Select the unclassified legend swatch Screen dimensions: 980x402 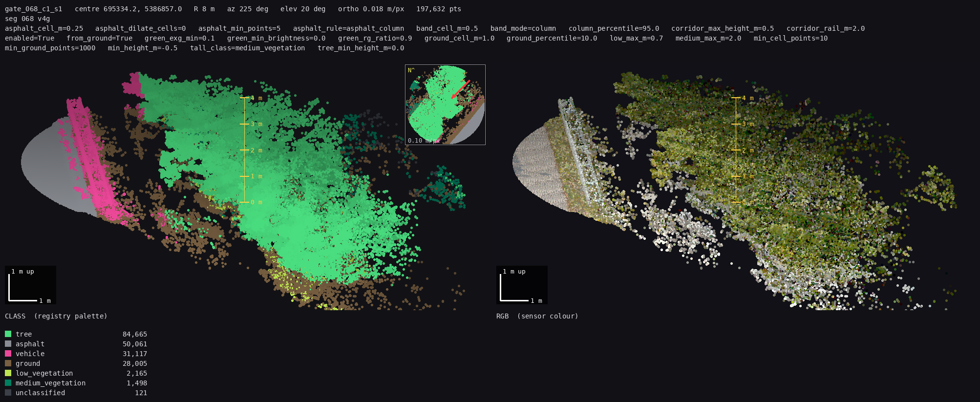click(x=8, y=393)
